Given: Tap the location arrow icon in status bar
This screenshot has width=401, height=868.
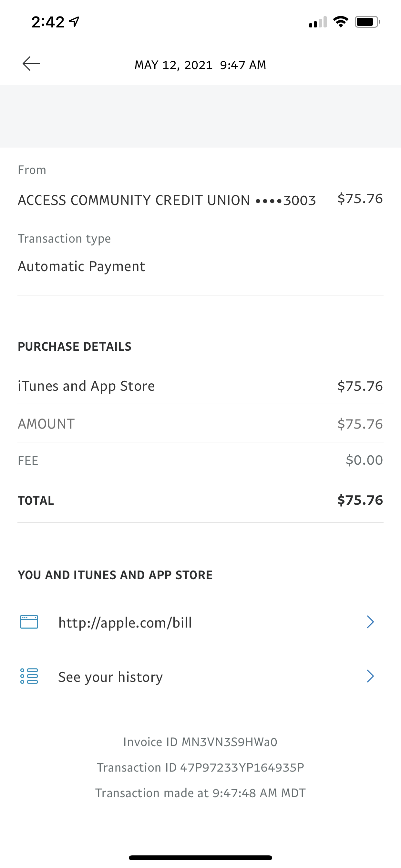Looking at the screenshot, I should coord(74,22).
